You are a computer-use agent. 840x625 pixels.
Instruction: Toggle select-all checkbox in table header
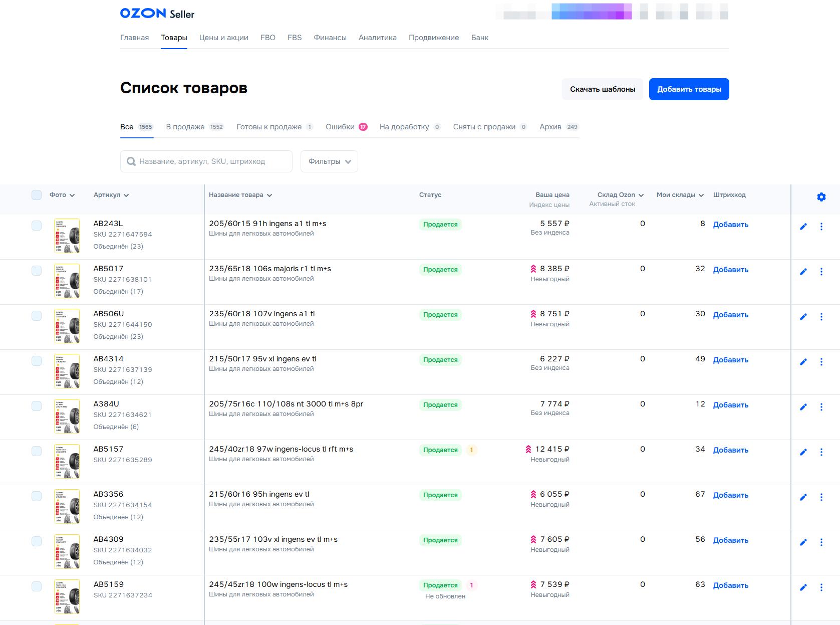tap(37, 195)
